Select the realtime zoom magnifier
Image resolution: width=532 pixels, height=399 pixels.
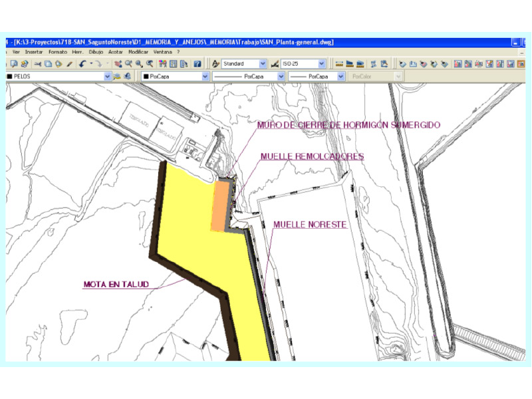click(128, 64)
